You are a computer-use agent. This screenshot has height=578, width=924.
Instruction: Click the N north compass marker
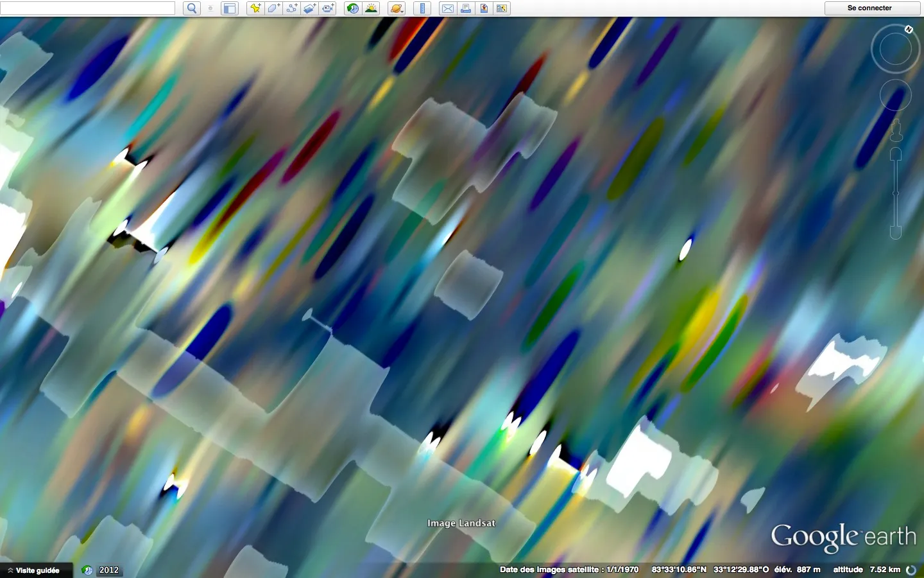coord(909,30)
